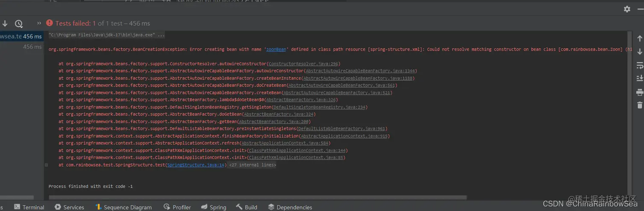The width and height of the screenshot is (644, 211).
Task: Open the zoonBean link in error message
Action: tap(276, 49)
